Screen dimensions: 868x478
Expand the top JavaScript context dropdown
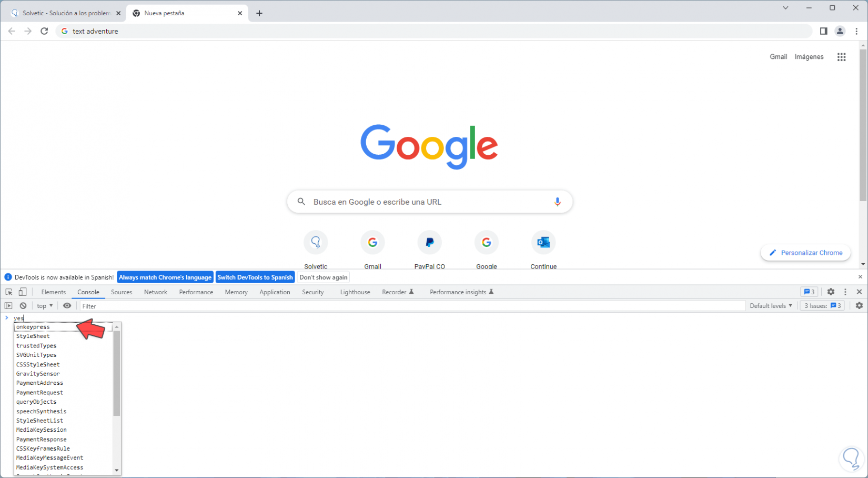pos(45,306)
